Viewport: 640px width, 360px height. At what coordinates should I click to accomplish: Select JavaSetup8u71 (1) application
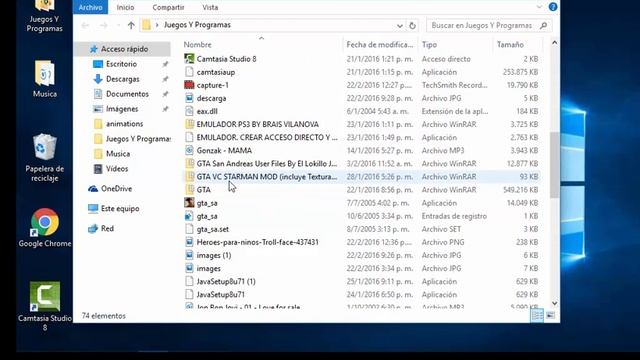226,281
